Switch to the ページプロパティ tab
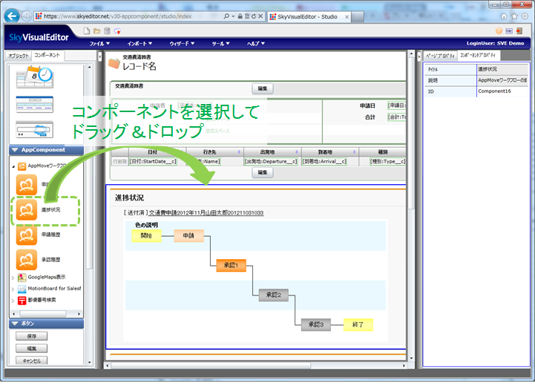Screen dimensions: 535x392 tap(440, 56)
